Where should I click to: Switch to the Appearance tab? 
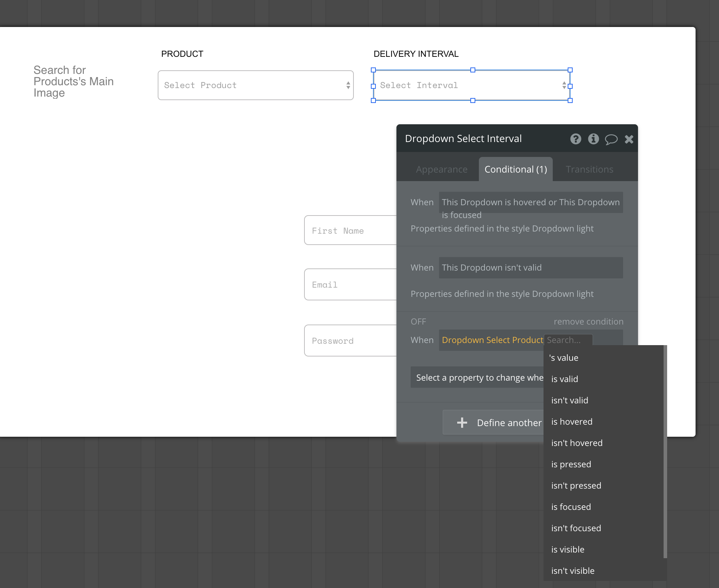442,169
